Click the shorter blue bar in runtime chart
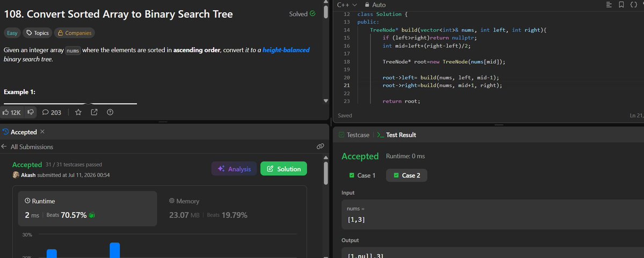 [52, 253]
